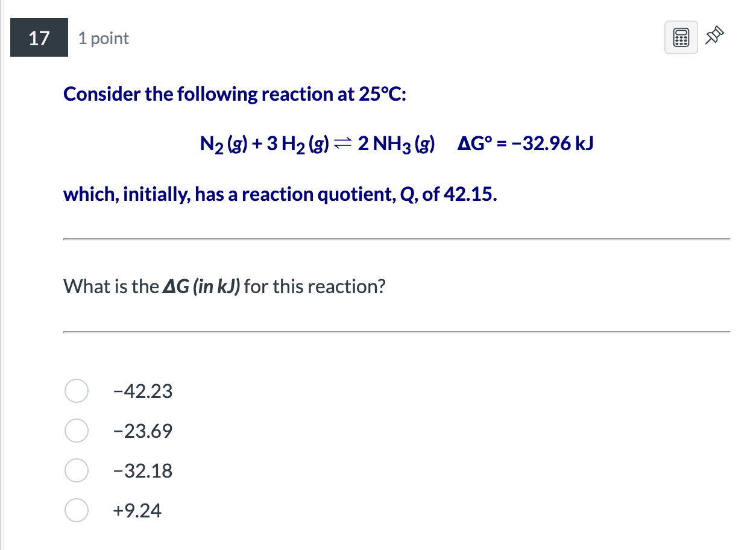The image size is (756, 550).
Task: Click the question number 17 box
Action: [x=39, y=37]
